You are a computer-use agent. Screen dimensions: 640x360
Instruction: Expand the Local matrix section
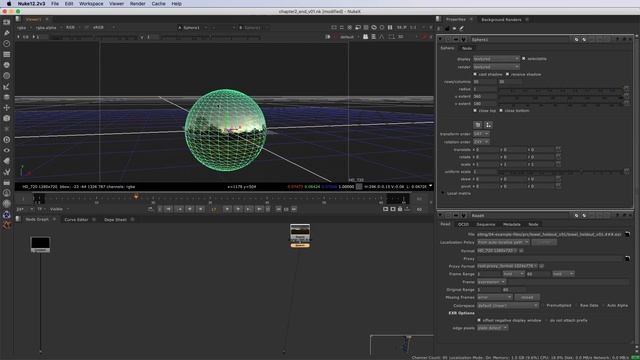click(443, 193)
